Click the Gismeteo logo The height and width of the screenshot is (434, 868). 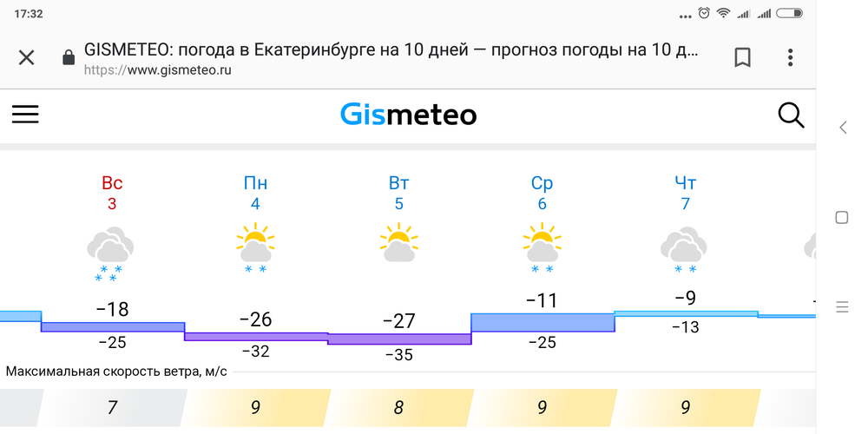point(408,115)
